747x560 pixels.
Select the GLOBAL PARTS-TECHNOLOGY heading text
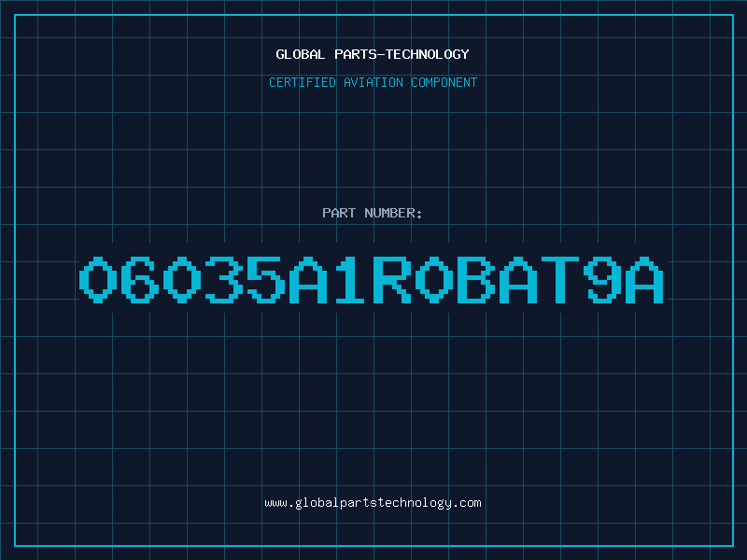[373, 54]
